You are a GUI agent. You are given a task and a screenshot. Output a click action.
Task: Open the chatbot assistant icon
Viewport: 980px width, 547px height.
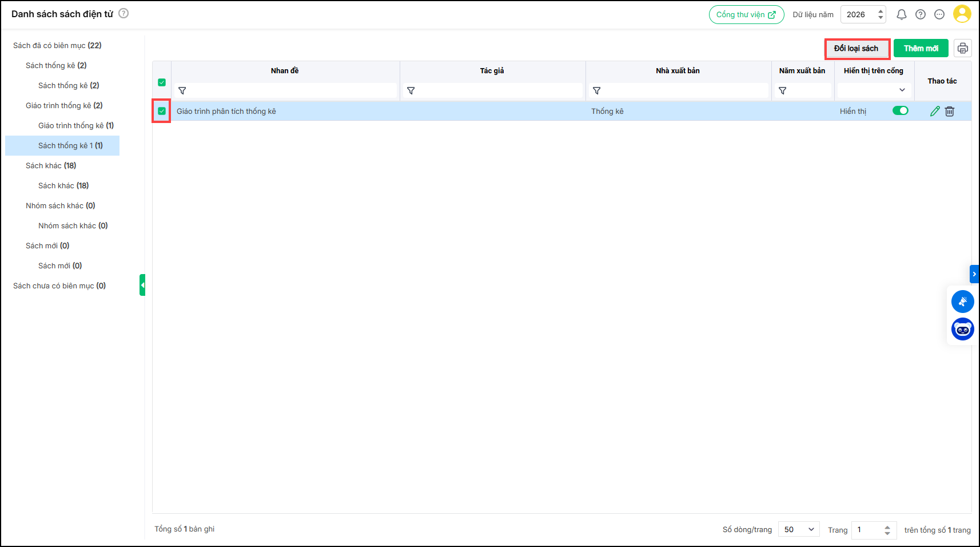tap(962, 329)
